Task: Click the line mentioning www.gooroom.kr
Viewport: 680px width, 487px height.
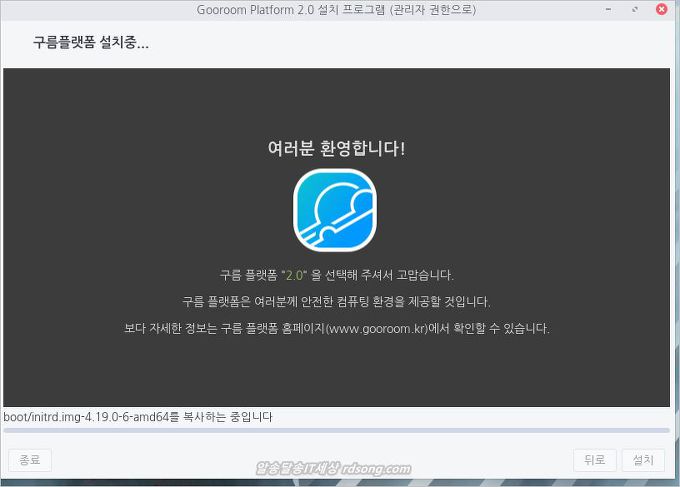Action: [337, 328]
